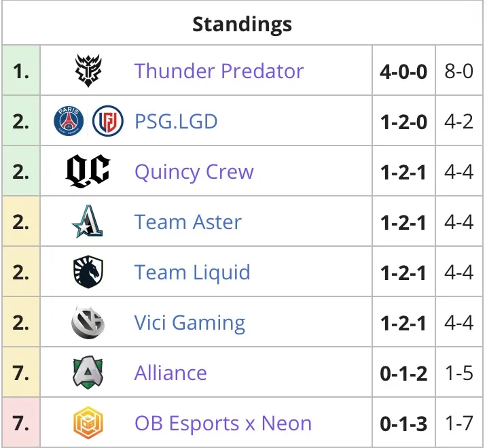The image size is (487, 448).
Task: Follow the Alliance team link
Action: click(x=170, y=373)
